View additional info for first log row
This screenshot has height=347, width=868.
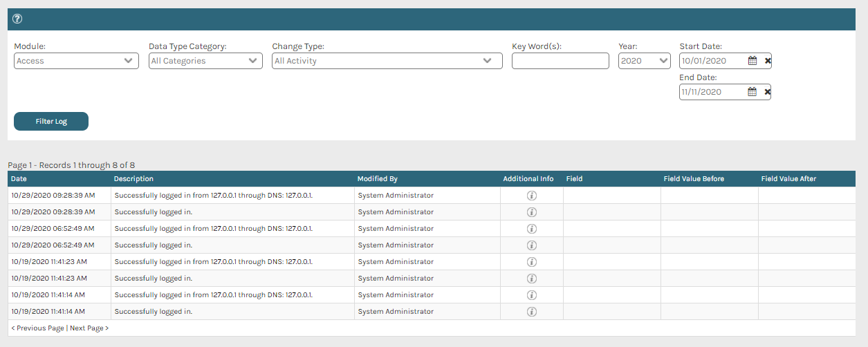tap(532, 196)
